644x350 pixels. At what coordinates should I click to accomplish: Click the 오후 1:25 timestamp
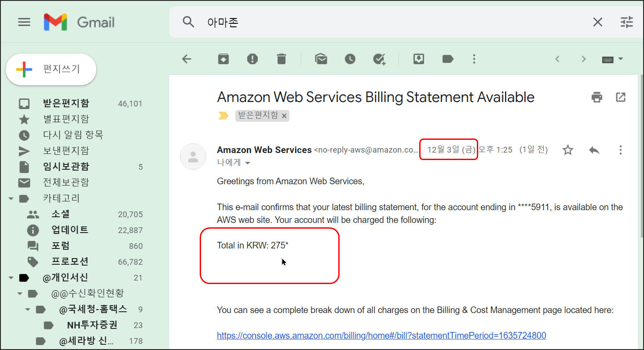tap(495, 150)
